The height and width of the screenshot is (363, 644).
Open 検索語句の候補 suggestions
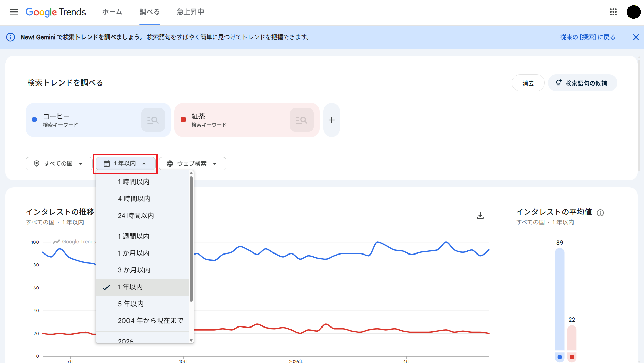(x=582, y=83)
